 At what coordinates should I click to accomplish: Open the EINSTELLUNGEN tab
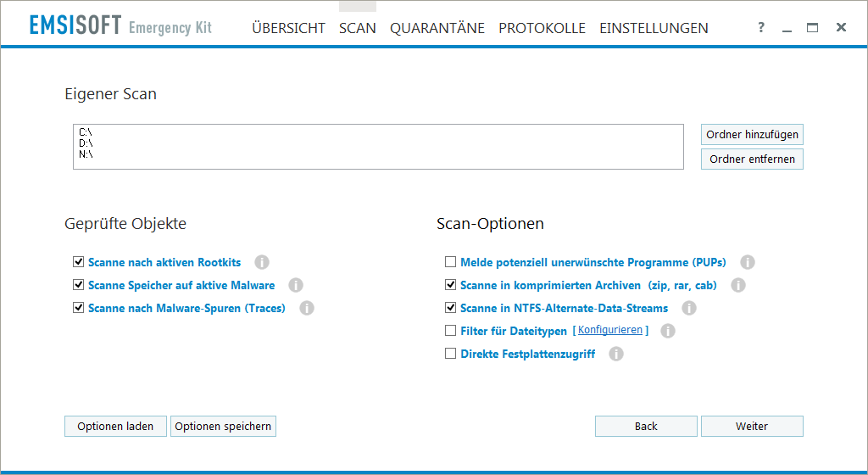(x=654, y=28)
